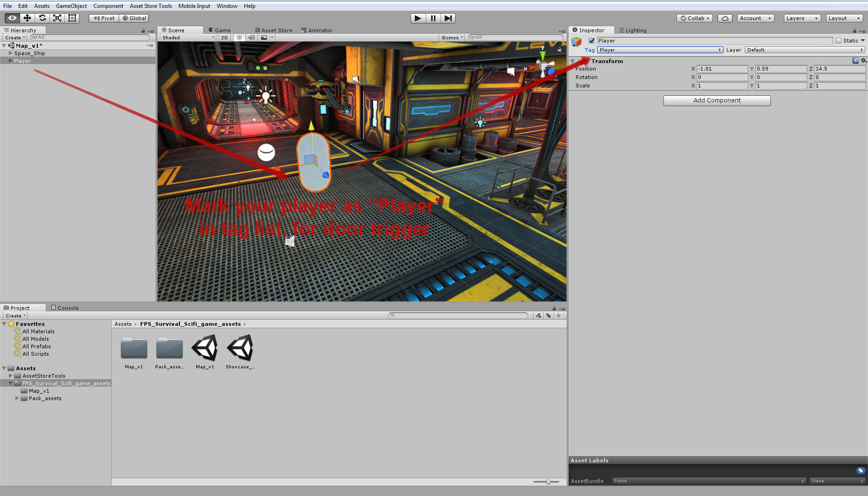Image resolution: width=868 pixels, height=496 pixels.
Task: Click the Add Component button
Action: coord(717,101)
